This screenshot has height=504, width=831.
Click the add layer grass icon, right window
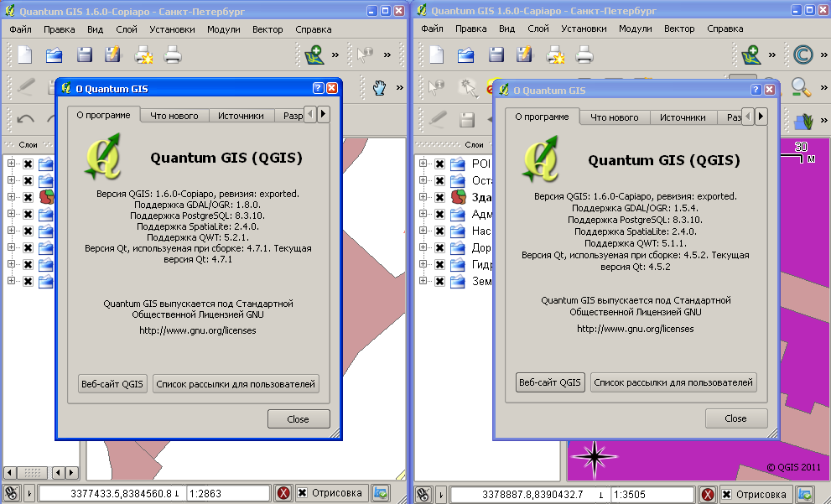(804, 120)
